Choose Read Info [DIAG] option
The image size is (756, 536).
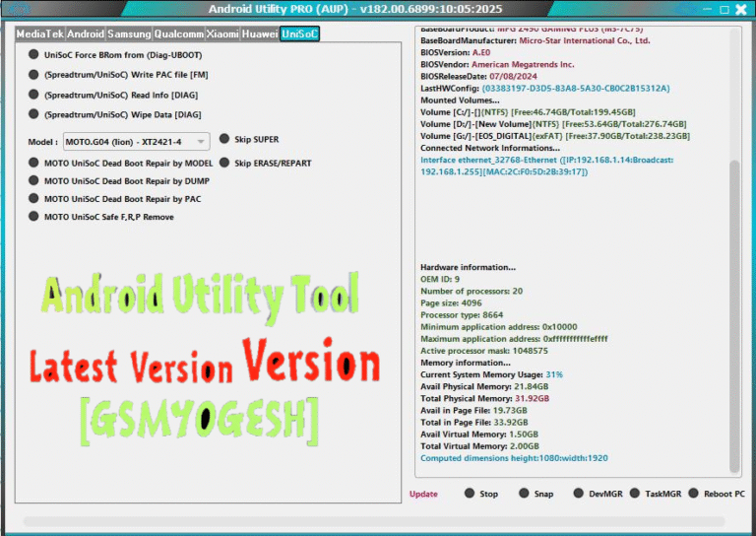tap(33, 95)
